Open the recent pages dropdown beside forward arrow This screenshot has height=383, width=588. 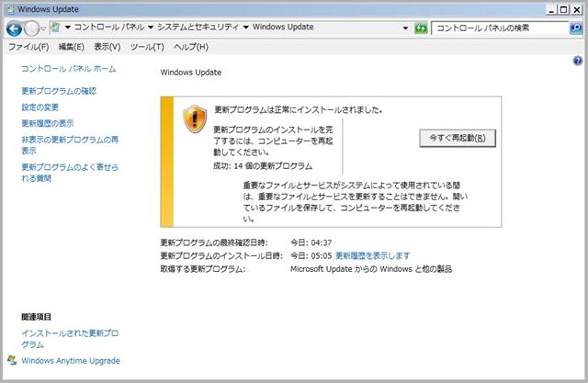tap(43, 28)
